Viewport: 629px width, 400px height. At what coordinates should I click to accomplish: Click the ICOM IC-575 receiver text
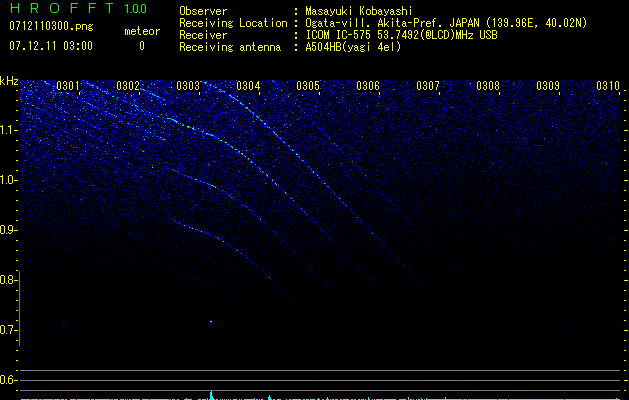point(401,35)
